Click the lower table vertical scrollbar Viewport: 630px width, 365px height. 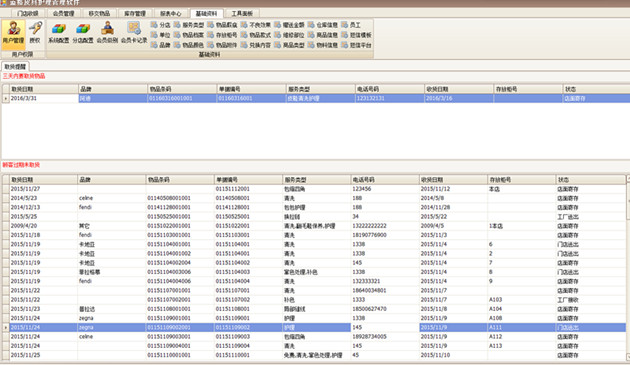628,267
